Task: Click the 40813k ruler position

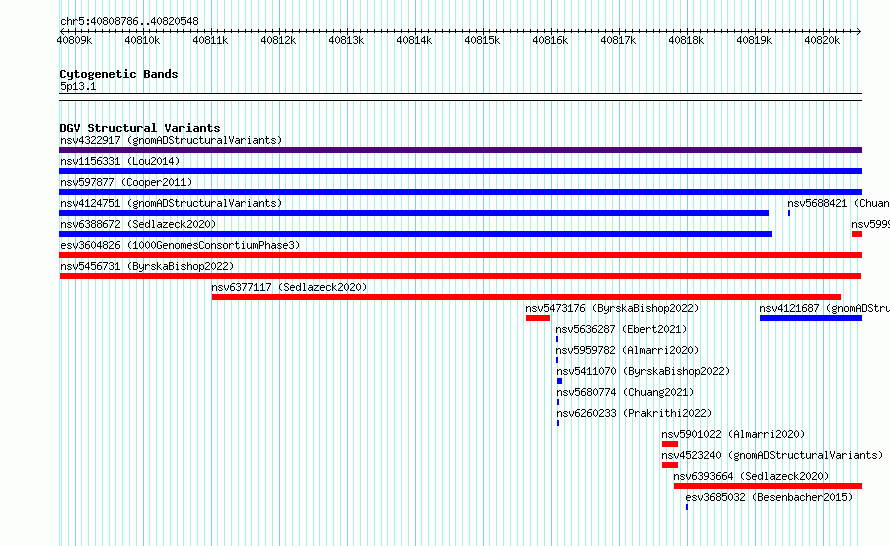Action: tap(346, 40)
